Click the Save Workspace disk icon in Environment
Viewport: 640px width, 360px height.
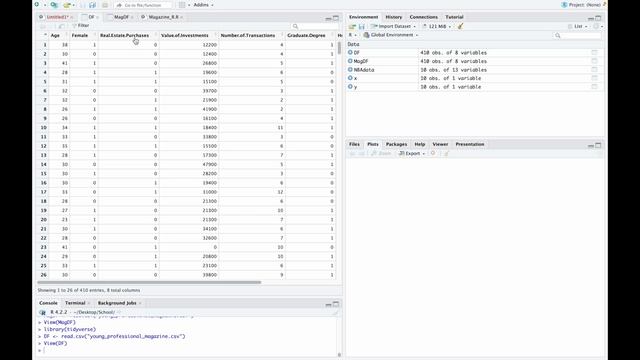pos(362,26)
